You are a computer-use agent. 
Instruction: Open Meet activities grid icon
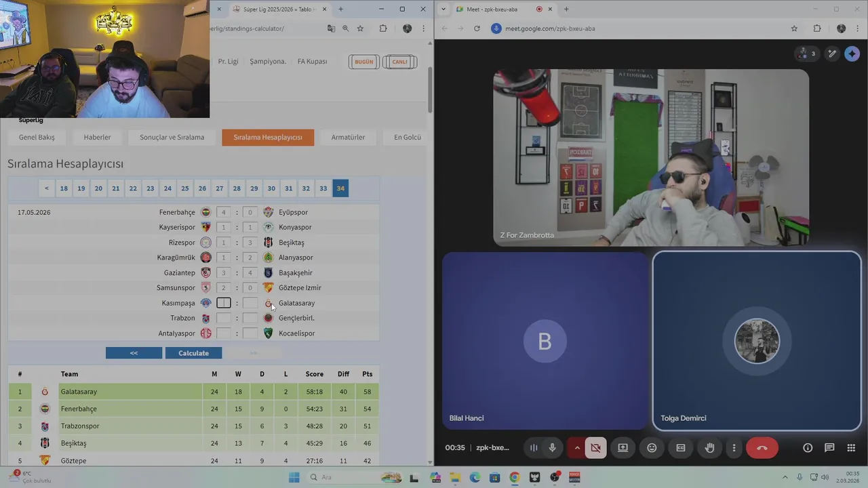tap(851, 447)
